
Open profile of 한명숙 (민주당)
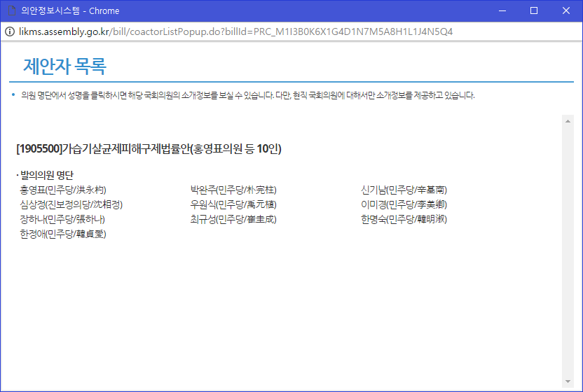(x=404, y=219)
